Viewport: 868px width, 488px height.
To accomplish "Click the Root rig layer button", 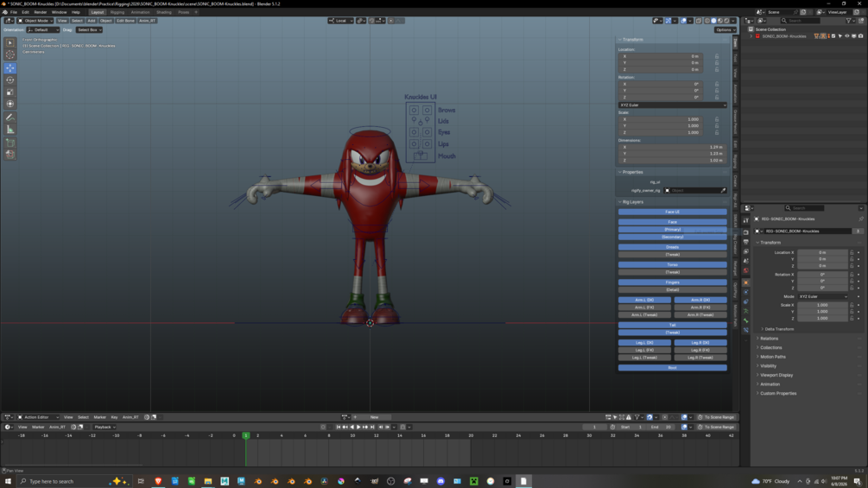I will point(672,368).
